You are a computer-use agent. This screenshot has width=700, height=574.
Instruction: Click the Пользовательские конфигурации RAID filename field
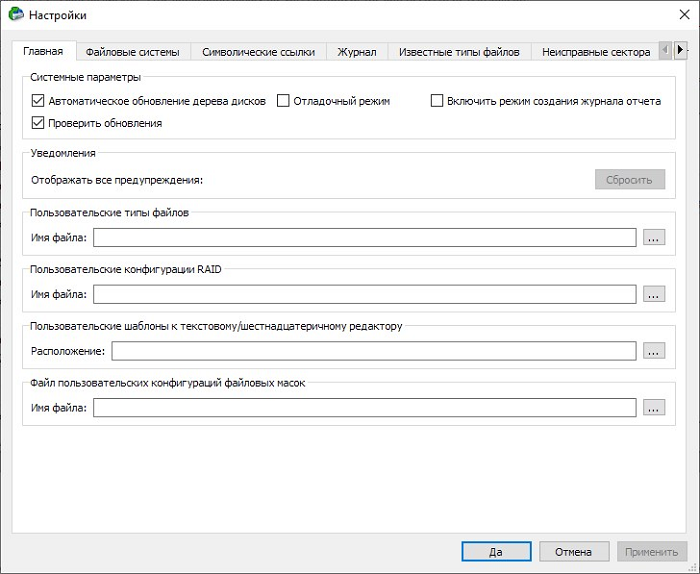(x=364, y=294)
